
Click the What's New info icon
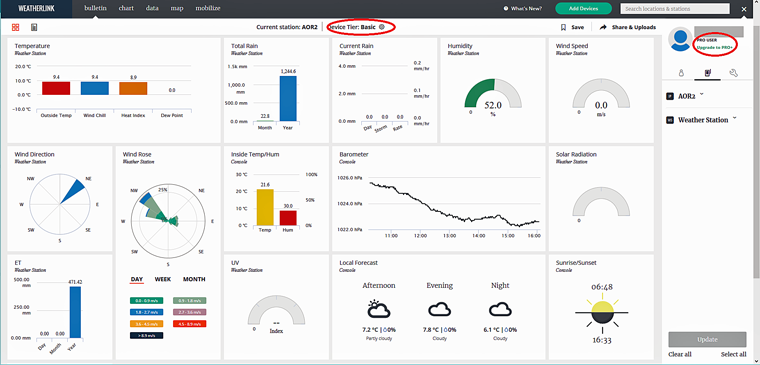(506, 8)
